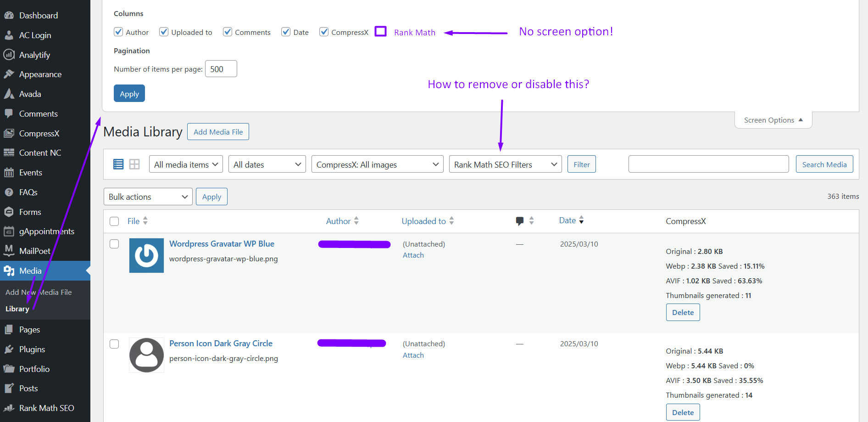This screenshot has height=422, width=868.
Task: Open the All dates dropdown
Action: tap(267, 164)
